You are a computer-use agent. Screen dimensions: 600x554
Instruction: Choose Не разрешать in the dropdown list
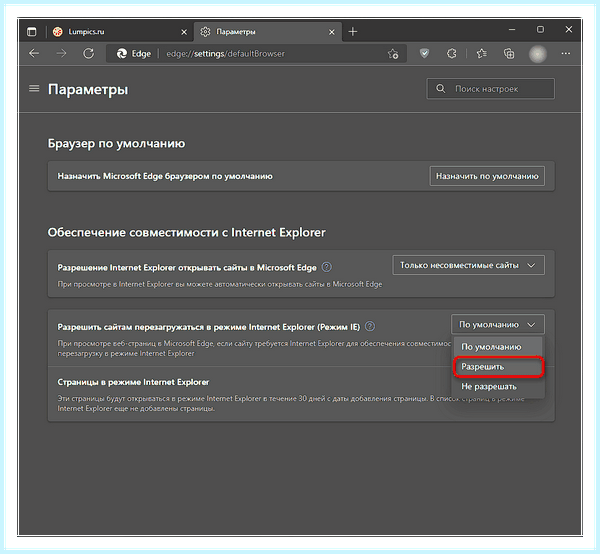tap(498, 386)
